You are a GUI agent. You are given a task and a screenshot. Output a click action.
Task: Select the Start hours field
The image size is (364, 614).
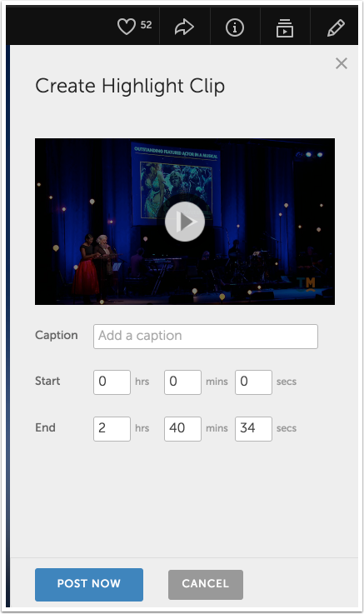pyautogui.click(x=112, y=382)
